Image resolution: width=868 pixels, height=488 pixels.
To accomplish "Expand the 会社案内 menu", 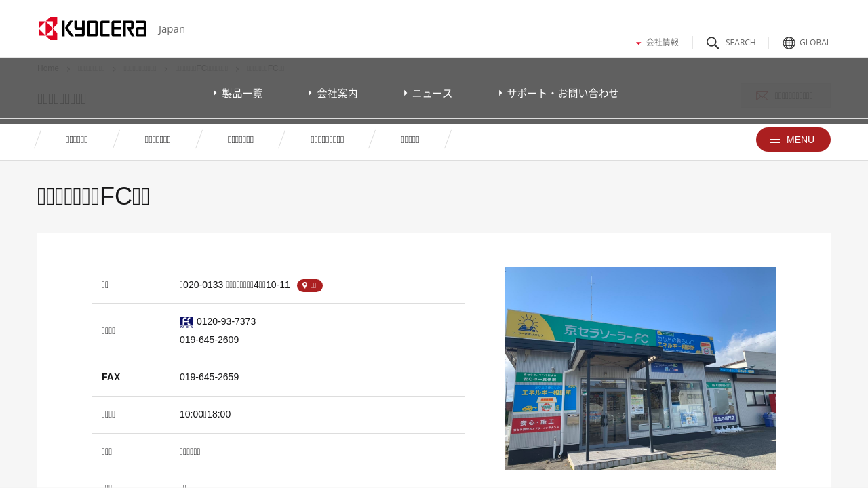I will point(333,93).
